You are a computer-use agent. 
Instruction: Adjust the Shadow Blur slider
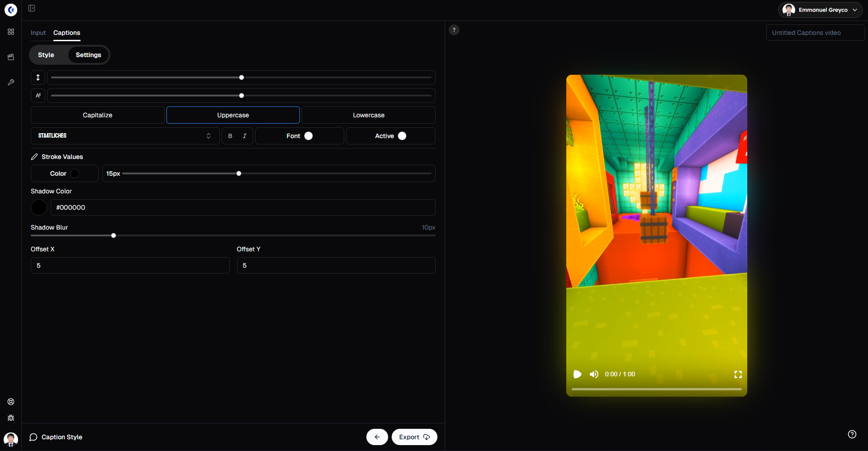pyautogui.click(x=233, y=235)
